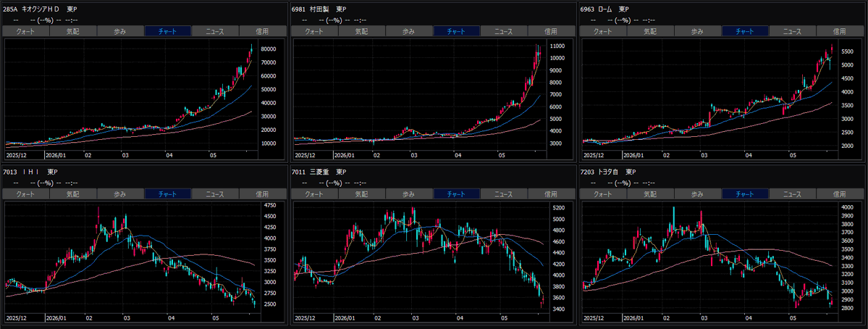Screen dimensions: 868x329
Task: Click the 11000 price label on 村田製 chart
Action: (x=558, y=46)
